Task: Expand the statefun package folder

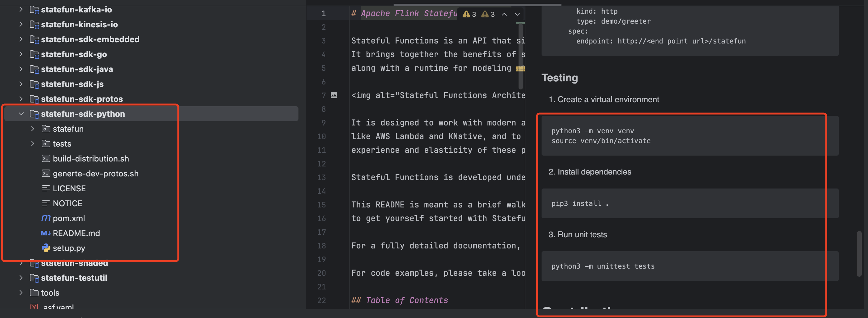Action: [33, 129]
